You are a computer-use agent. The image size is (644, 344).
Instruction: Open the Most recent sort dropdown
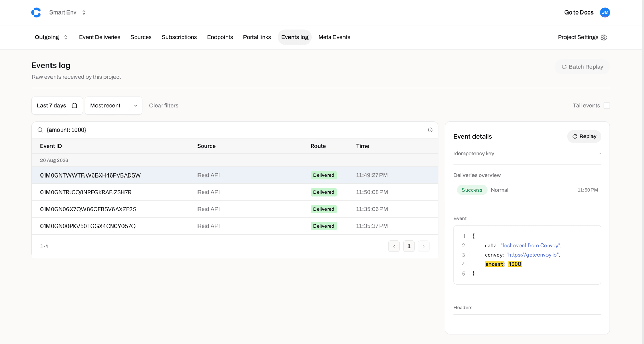pyautogui.click(x=113, y=106)
